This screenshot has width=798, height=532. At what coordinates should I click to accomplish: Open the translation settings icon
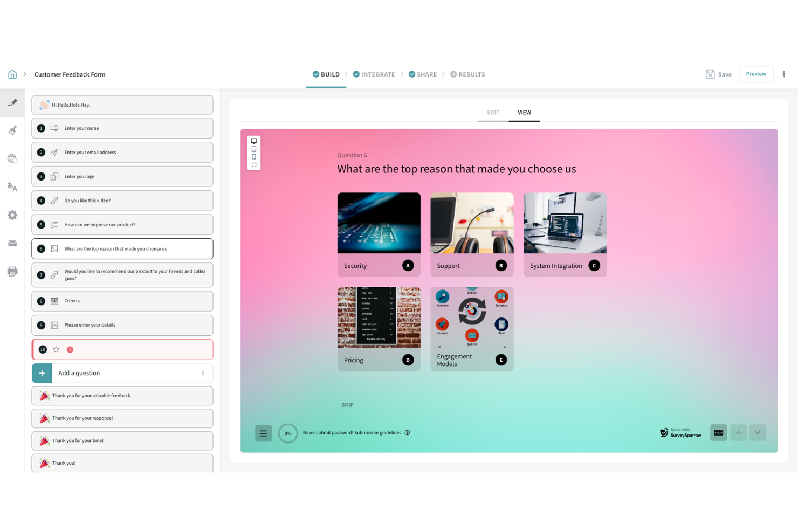[12, 187]
